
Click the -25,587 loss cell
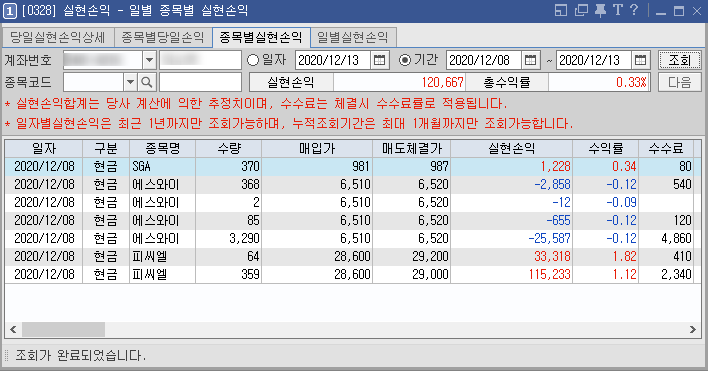512,238
